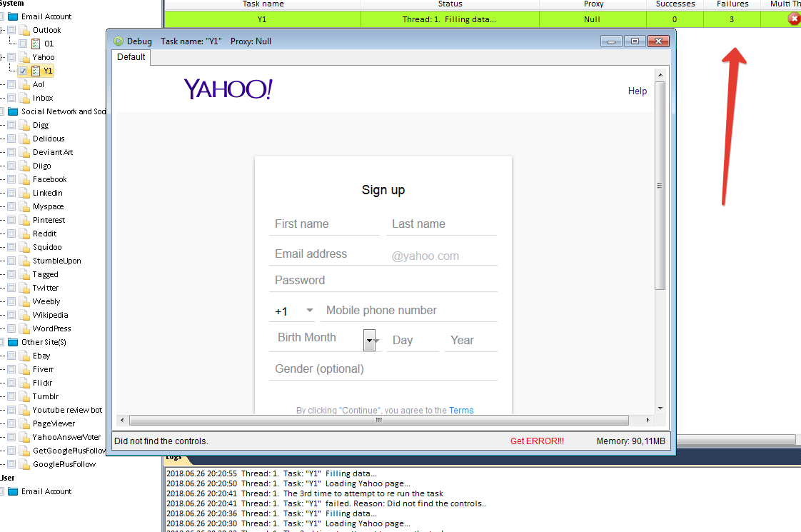
Task: Open the Terms link
Action: click(461, 410)
